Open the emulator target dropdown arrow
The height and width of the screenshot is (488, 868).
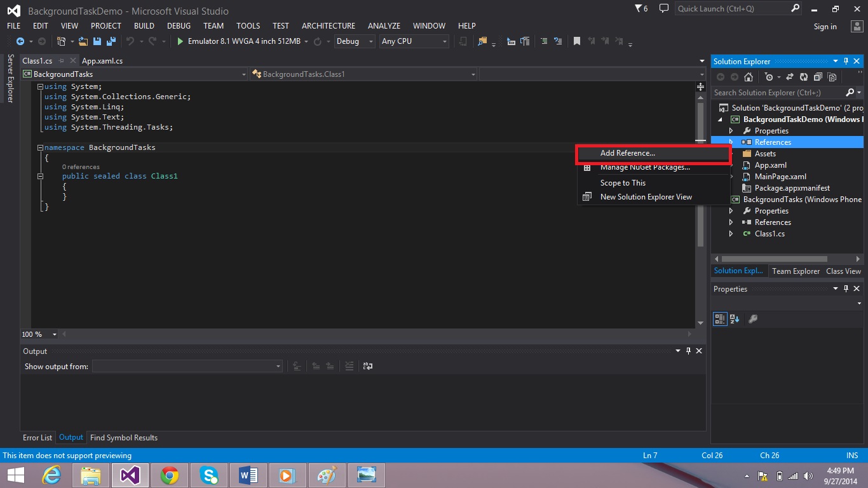[x=306, y=41]
